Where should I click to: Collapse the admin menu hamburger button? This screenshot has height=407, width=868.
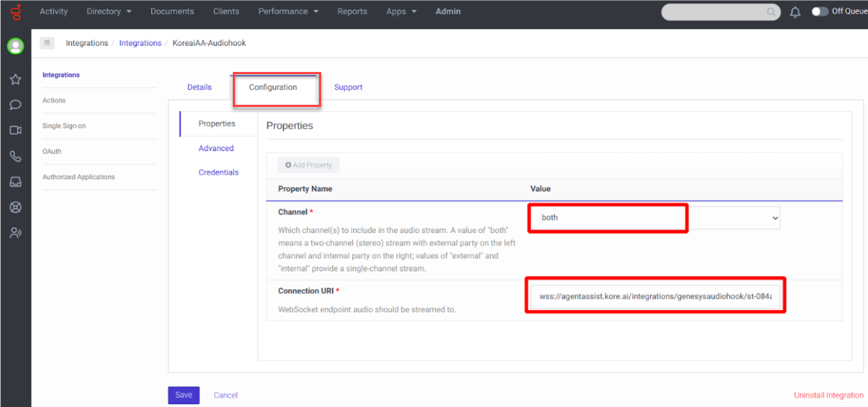tap(48, 43)
